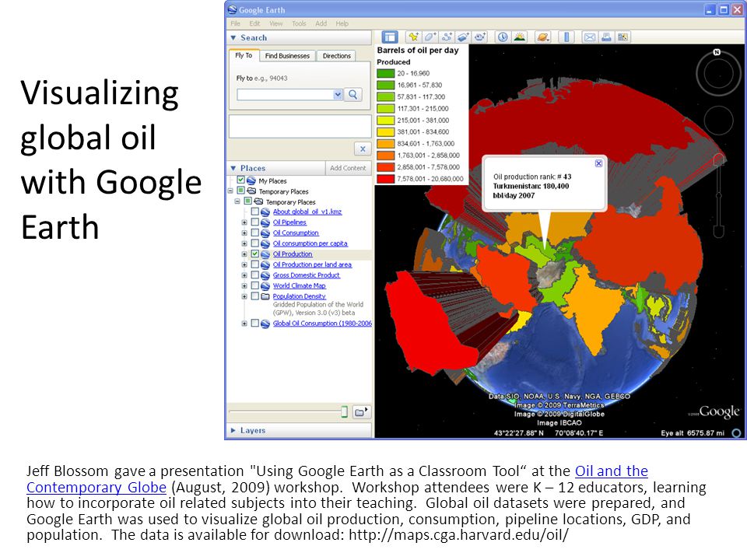Viewport: 747px width, 560px height.
Task: Expand the Population Density tree node
Action: [x=244, y=296]
